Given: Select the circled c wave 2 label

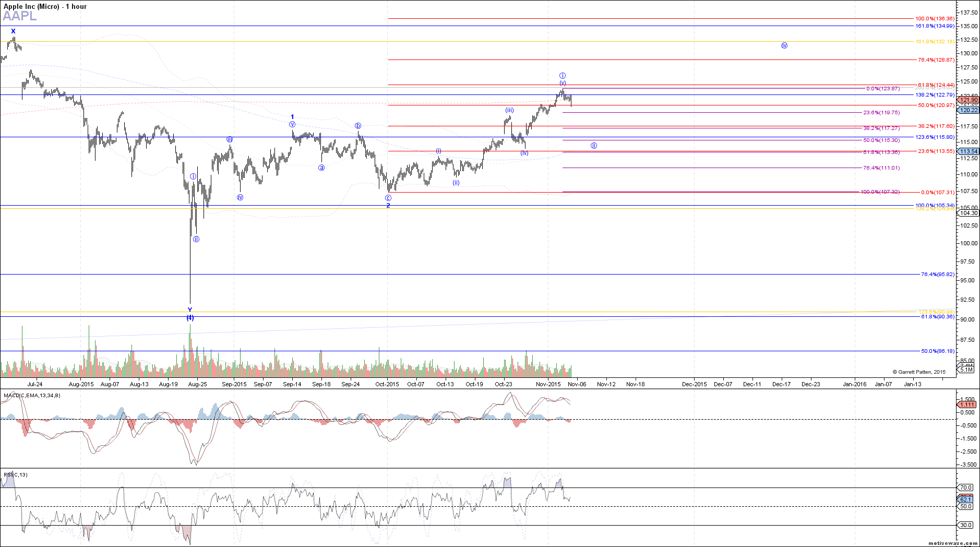Looking at the screenshot, I should [x=388, y=201].
